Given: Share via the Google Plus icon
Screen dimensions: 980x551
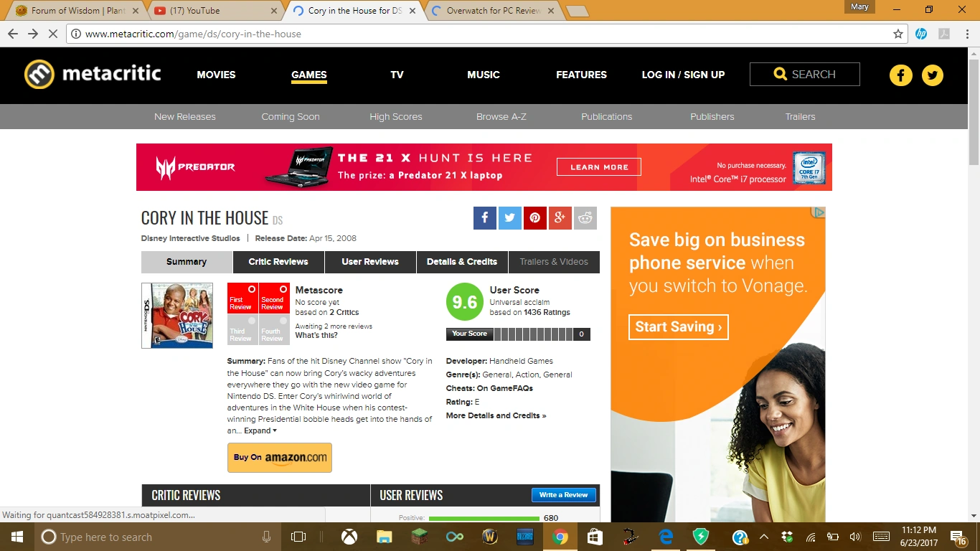Looking at the screenshot, I should 560,218.
